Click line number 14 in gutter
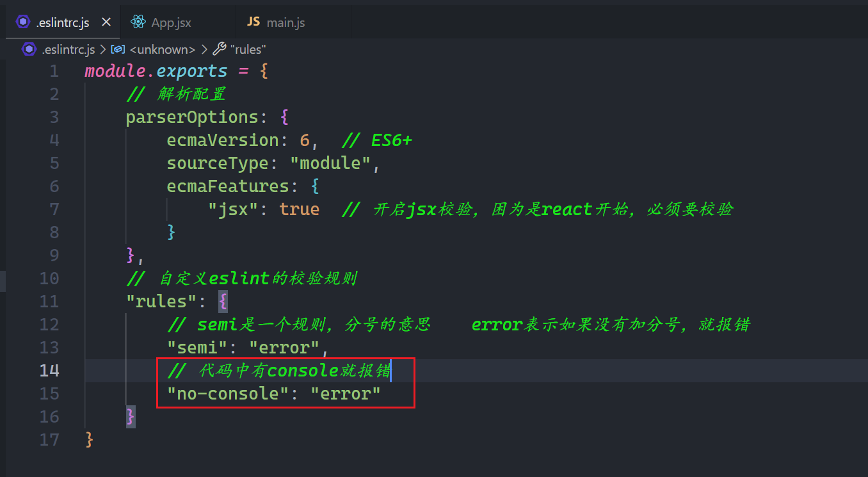The image size is (868, 477). click(x=49, y=371)
